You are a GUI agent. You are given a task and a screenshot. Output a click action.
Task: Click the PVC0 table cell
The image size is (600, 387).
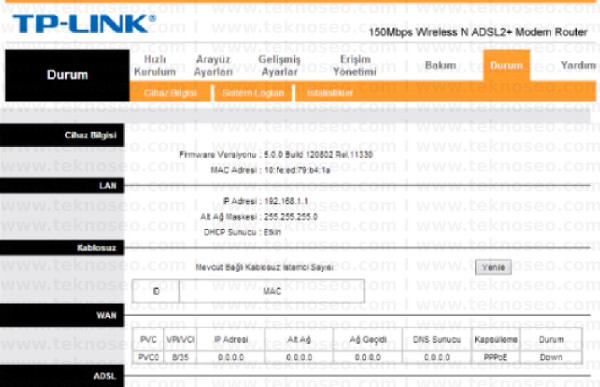point(148,357)
